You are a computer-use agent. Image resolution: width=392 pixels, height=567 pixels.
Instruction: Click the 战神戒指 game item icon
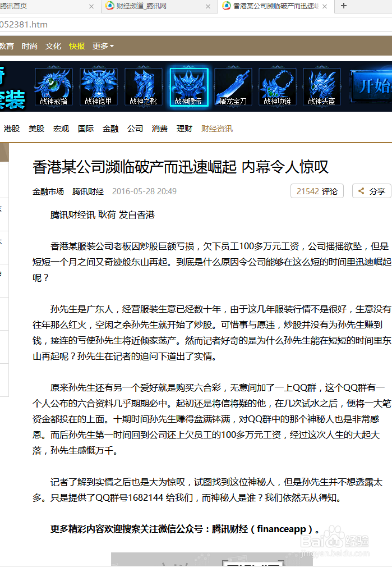[54, 87]
